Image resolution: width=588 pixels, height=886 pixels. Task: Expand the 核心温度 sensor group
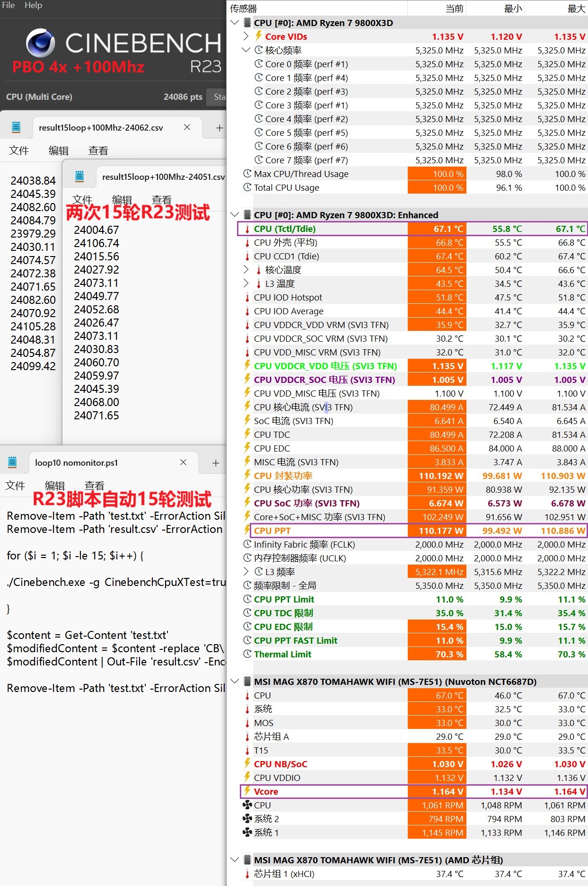[246, 269]
